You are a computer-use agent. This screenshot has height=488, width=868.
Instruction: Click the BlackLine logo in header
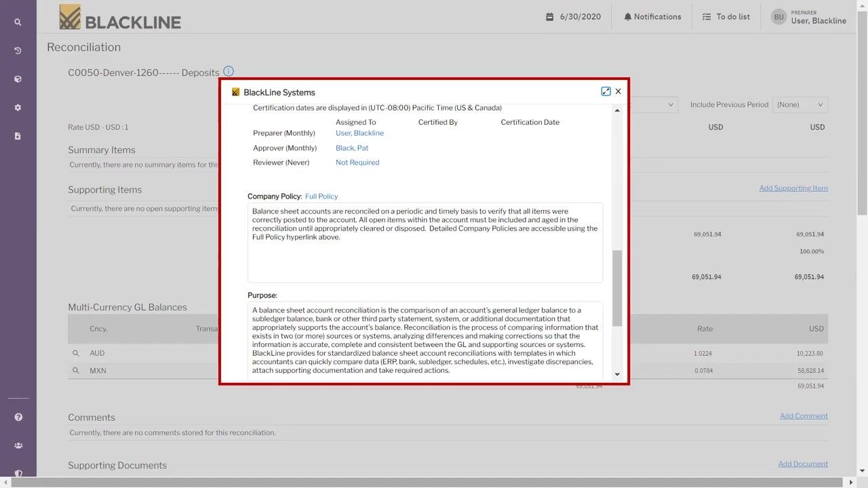coord(120,18)
